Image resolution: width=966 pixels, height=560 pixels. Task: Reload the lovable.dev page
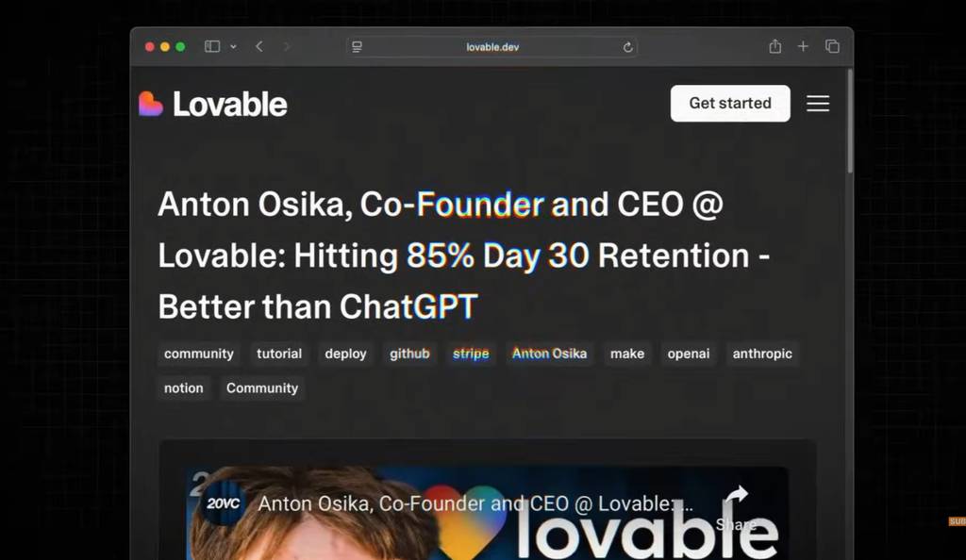[627, 47]
